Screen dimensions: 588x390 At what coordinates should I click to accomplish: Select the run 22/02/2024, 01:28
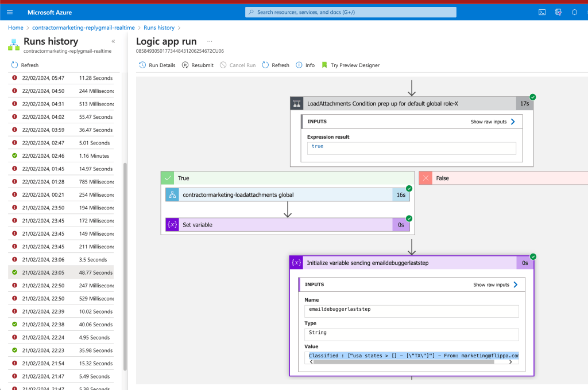click(x=61, y=182)
